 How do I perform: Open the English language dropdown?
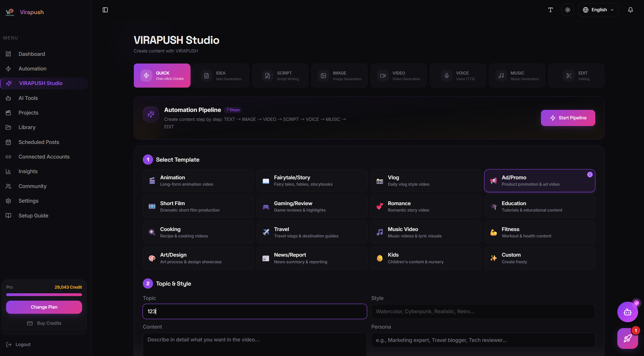[598, 10]
